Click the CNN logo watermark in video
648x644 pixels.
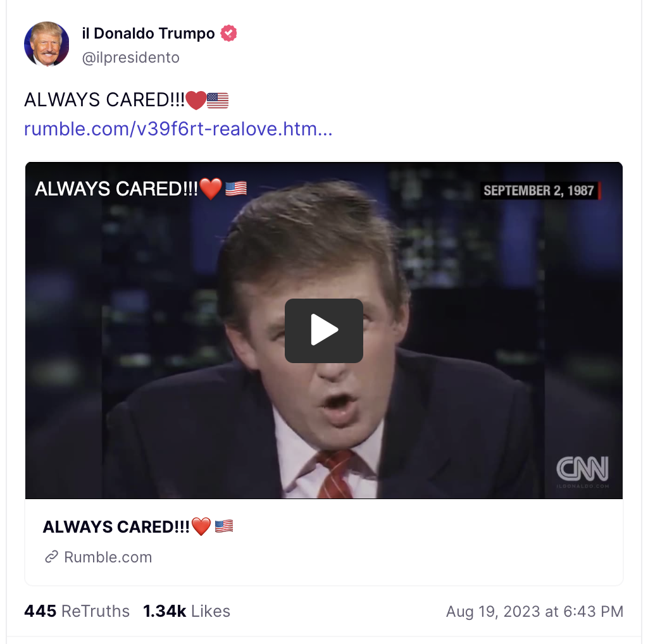(582, 469)
